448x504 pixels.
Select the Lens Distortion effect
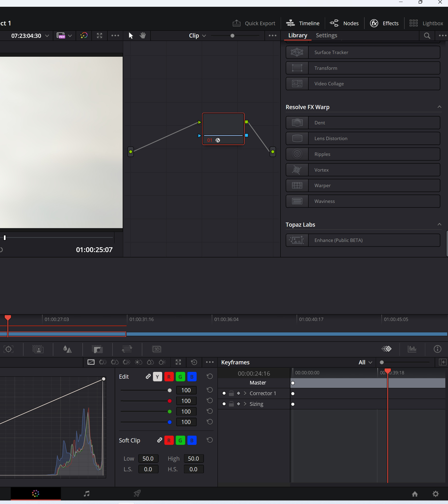coord(363,138)
